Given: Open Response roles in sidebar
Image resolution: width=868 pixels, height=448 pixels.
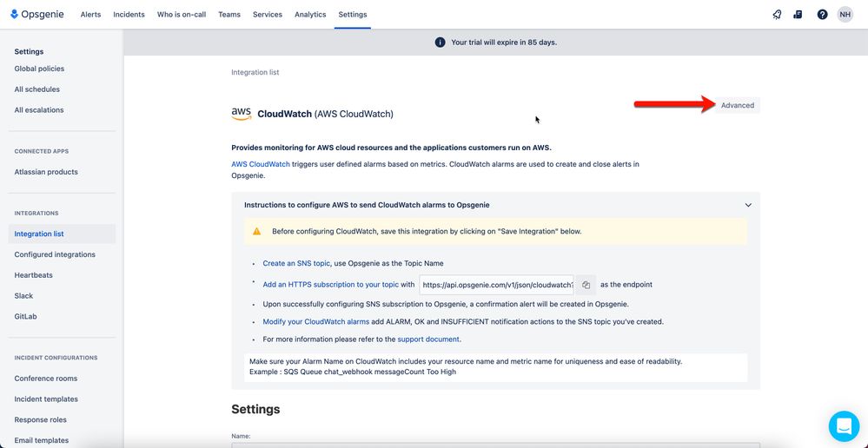Looking at the screenshot, I should click(x=41, y=420).
